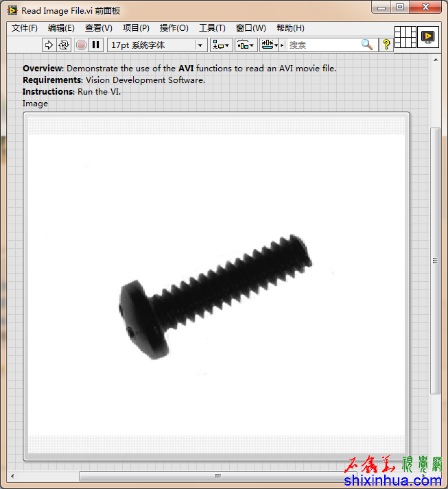Click the horizontal scrollbar thumb
Screen dimensions: 448x489
pos(218,476)
